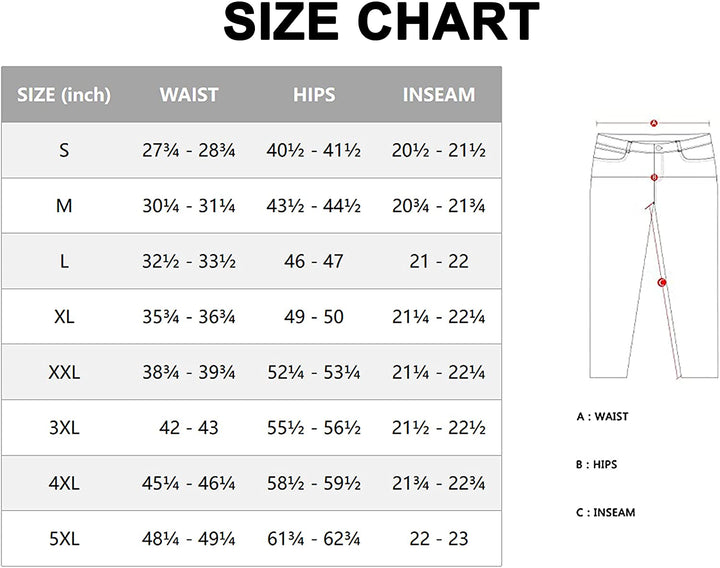Select the WAIST column header
Screen dimensions: 720x568
tap(189, 95)
